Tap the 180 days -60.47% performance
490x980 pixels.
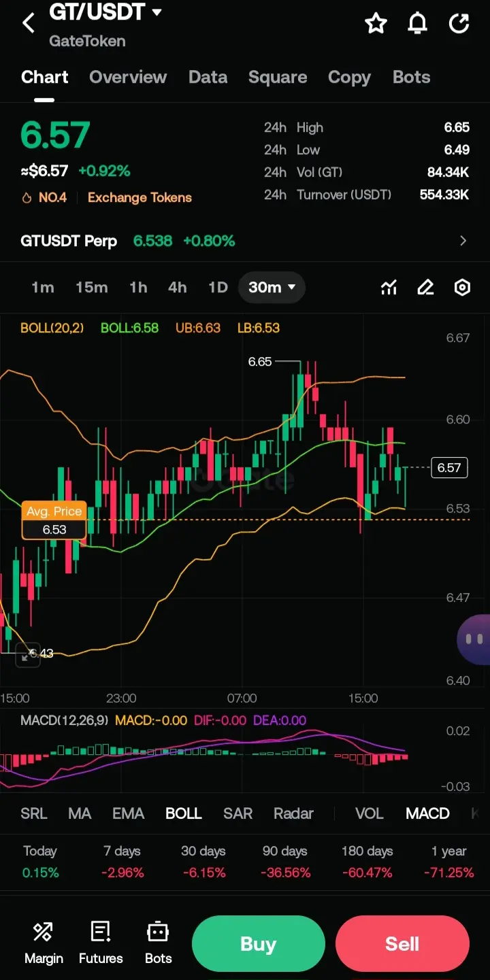point(367,862)
